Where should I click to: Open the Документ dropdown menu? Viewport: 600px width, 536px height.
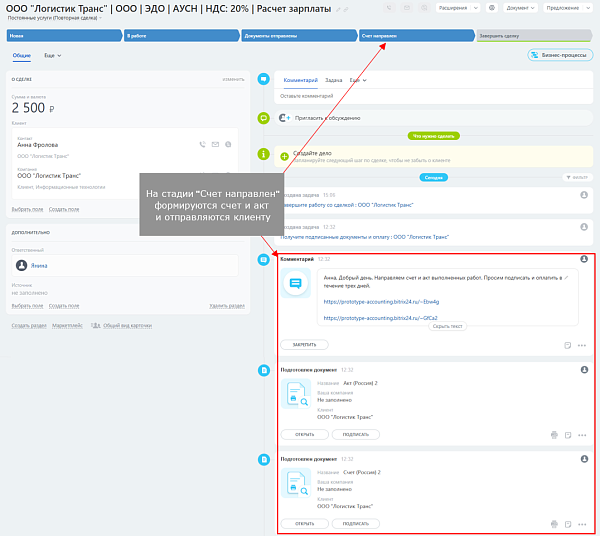pos(520,8)
